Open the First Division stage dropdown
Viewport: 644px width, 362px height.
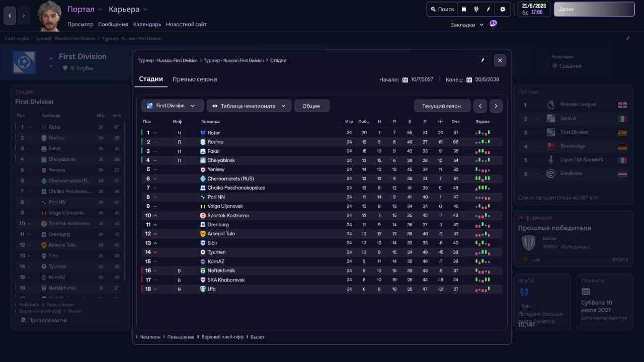tap(173, 106)
